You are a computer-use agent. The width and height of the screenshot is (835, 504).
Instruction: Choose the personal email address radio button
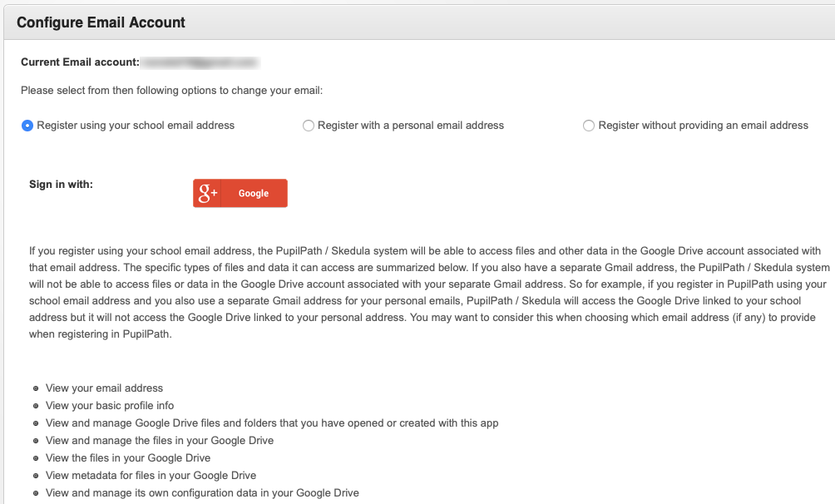(x=309, y=126)
